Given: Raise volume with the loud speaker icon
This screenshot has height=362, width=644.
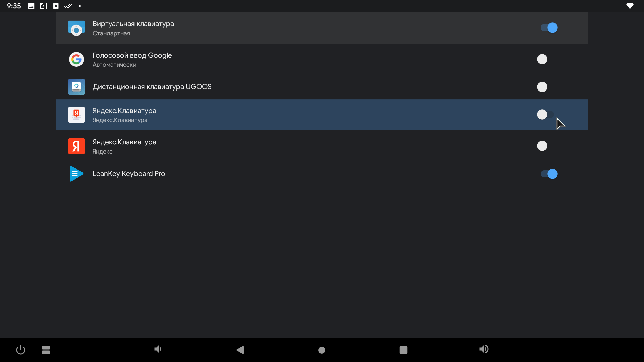Looking at the screenshot, I should 484,349.
